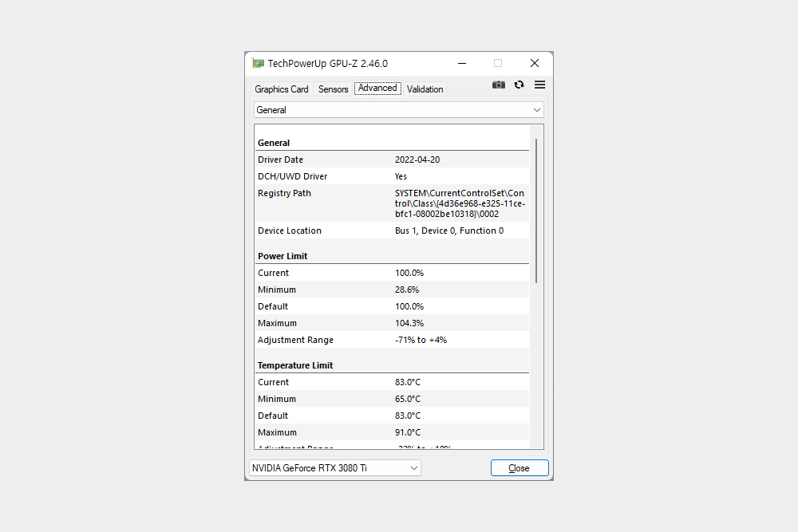Click the registry path value starting SYSTEM\CurrentControlSet
The width and height of the screenshot is (798, 532).
click(460, 203)
